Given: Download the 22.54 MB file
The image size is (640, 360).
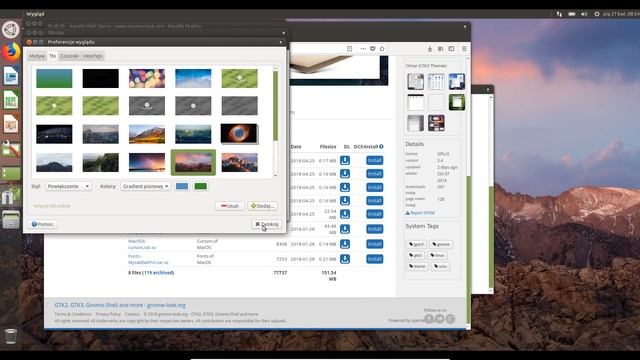Looking at the screenshot, I should point(345,214).
